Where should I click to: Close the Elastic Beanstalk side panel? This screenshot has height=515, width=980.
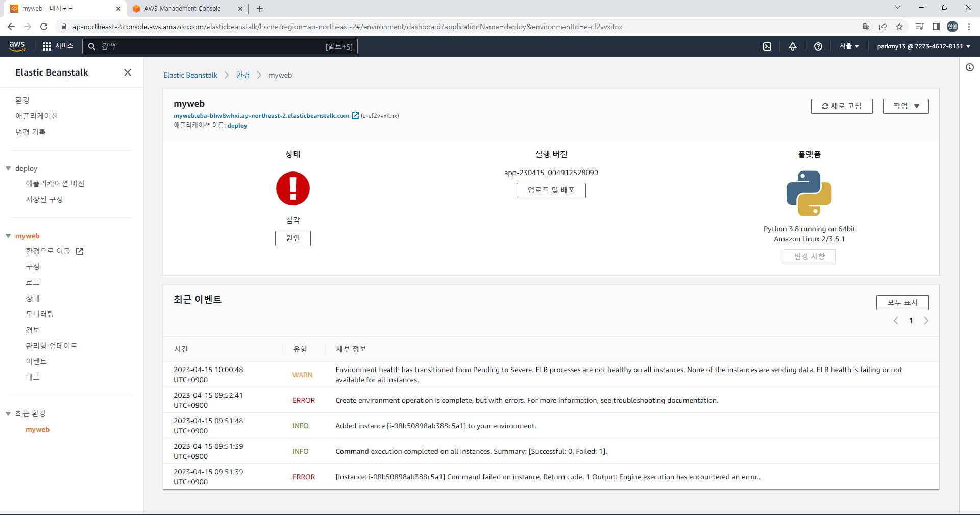coord(128,72)
